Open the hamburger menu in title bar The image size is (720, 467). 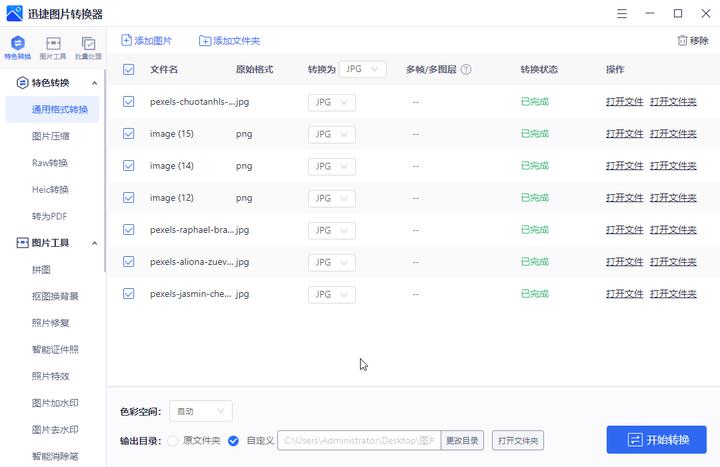(622, 14)
